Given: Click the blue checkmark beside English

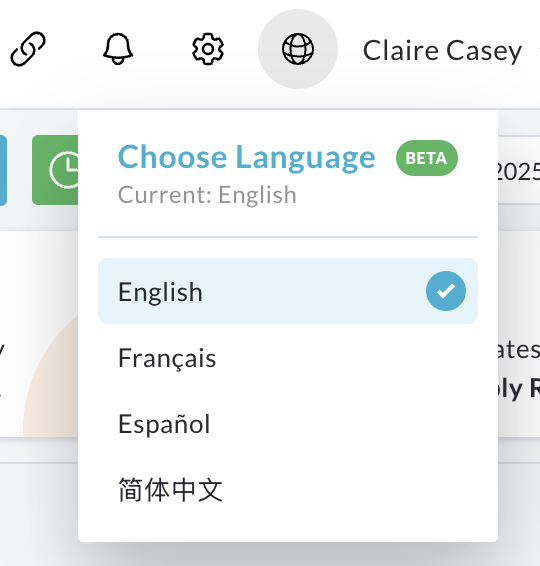Looking at the screenshot, I should [446, 291].
